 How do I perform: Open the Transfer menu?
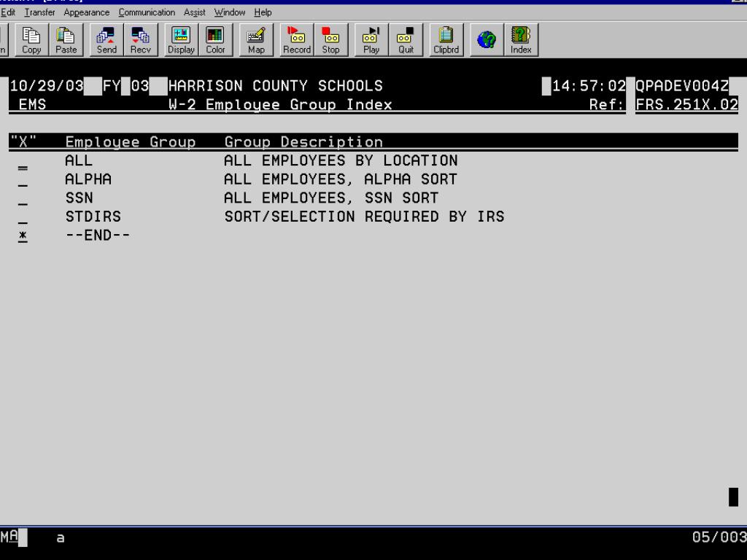click(x=39, y=12)
